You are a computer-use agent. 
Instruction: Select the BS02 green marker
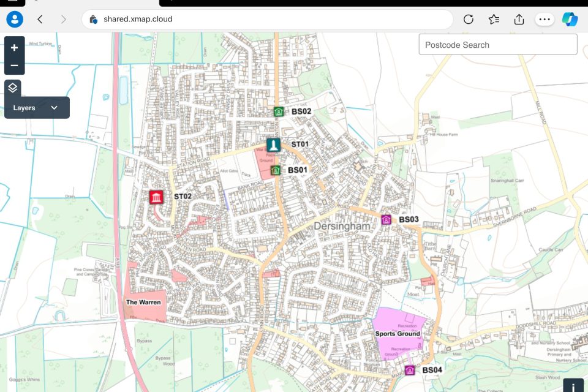(278, 111)
